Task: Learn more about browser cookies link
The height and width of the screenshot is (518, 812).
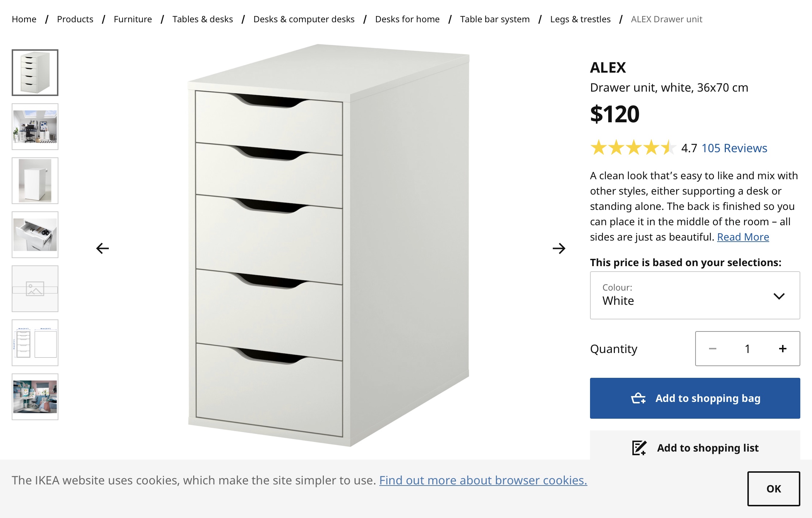Action: 483,480
